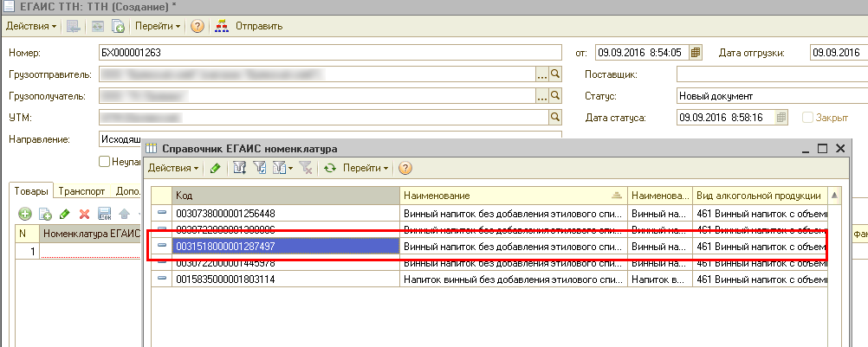
Task: Click copy-document icon with green plus in top toolbar
Action: [x=118, y=26]
